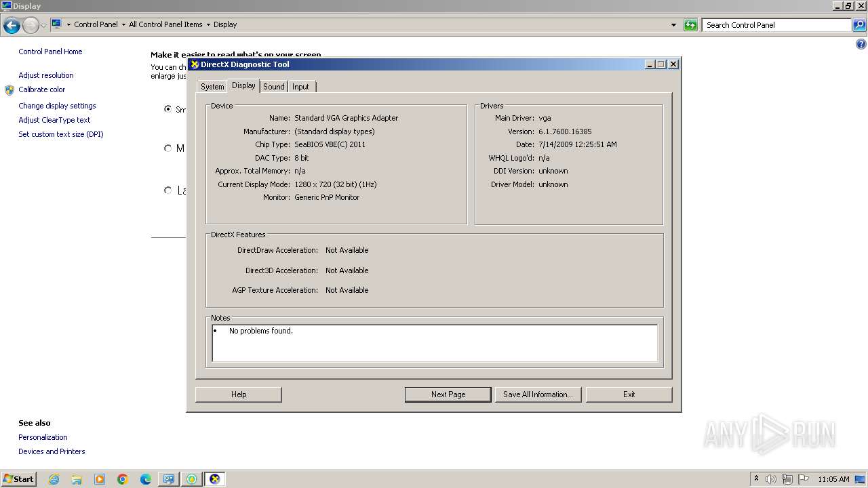868x488 pixels.
Task: Open Adjust resolution link
Action: pos(46,75)
